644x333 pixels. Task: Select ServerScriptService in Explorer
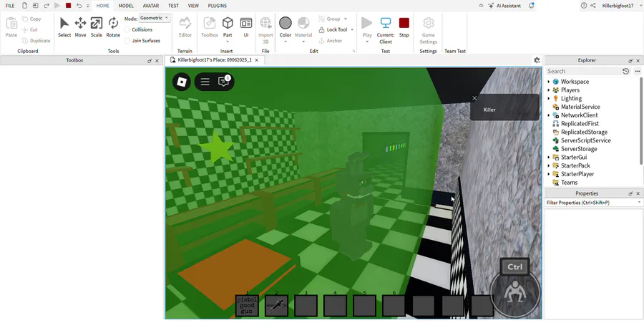(x=585, y=140)
